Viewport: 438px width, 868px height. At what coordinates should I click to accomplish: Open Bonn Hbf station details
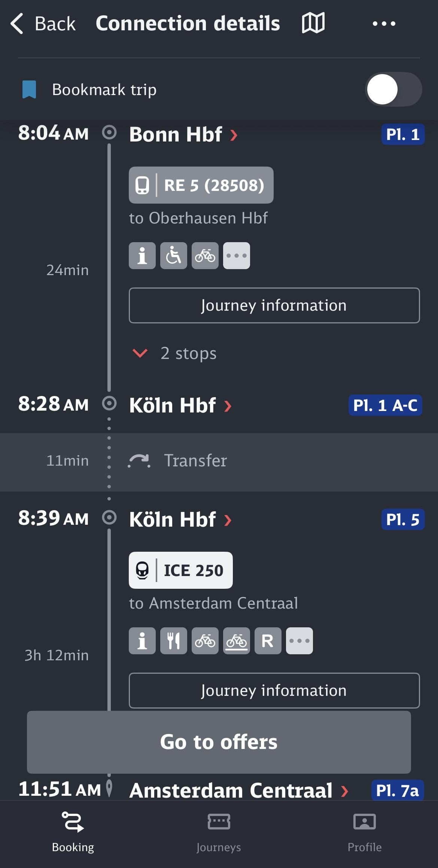click(x=183, y=134)
